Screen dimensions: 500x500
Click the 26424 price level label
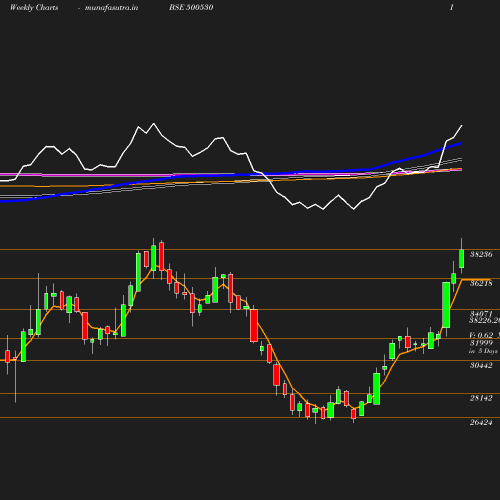(x=481, y=422)
